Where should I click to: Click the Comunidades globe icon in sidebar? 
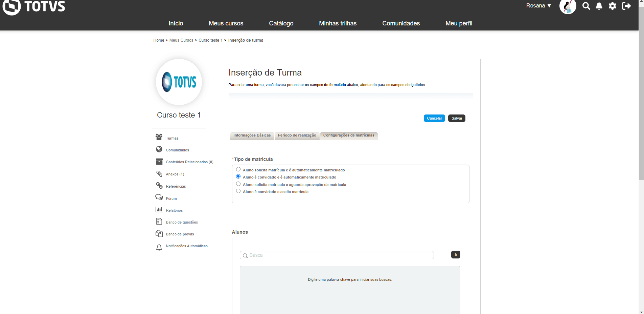[x=159, y=149]
